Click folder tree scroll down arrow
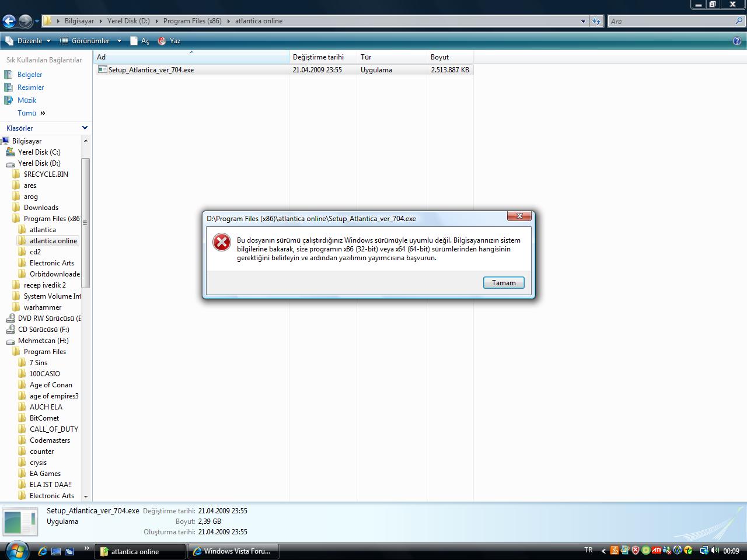Viewport: 747px width, 560px height. (86, 496)
